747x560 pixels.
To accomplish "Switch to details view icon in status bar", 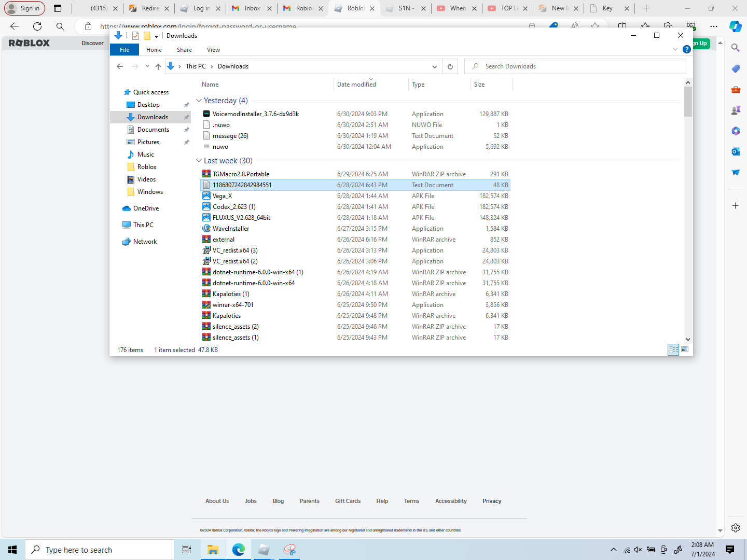I will (673, 350).
